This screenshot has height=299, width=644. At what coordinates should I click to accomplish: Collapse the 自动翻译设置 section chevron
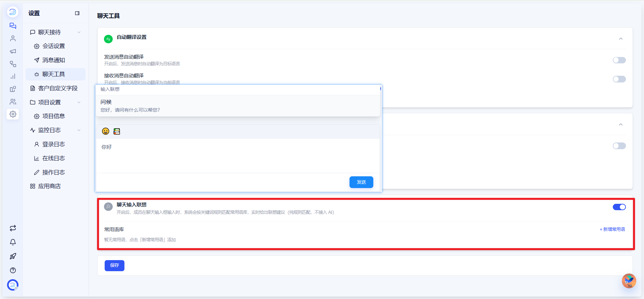621,39
